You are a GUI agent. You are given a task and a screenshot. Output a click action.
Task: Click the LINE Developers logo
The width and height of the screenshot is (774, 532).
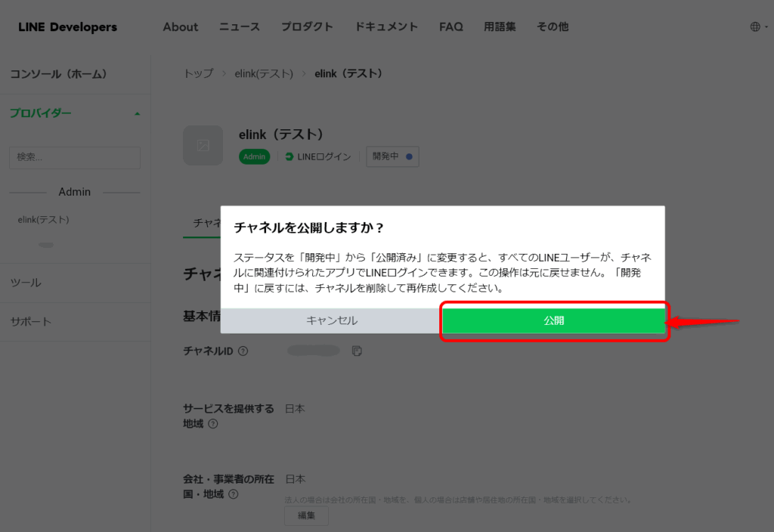pyautogui.click(x=67, y=27)
